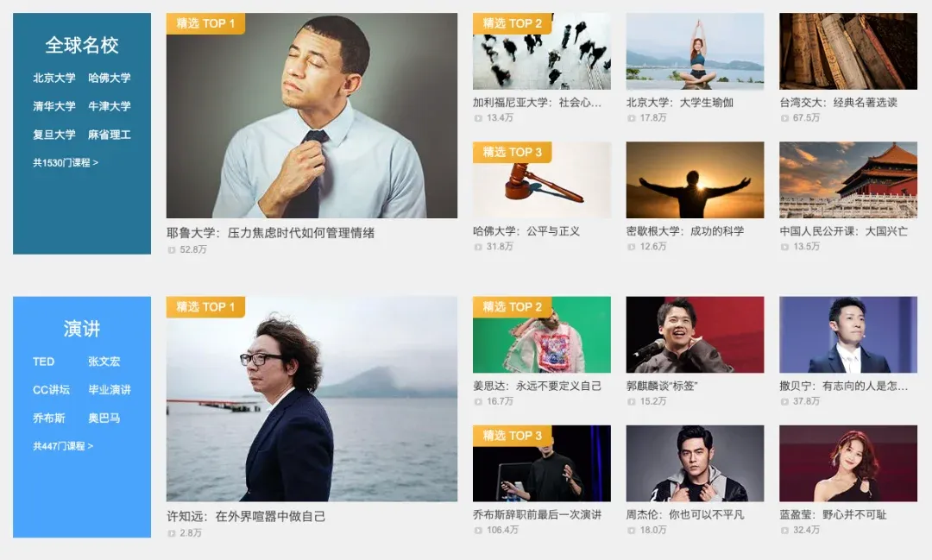Open 共447门课程 link
The height and width of the screenshot is (560, 932).
(x=63, y=446)
